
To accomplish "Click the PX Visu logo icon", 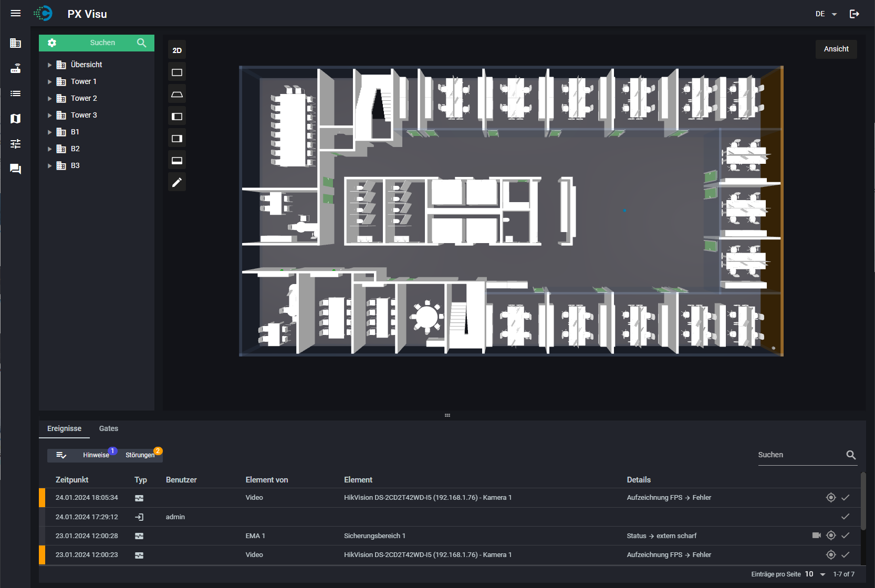I will [43, 14].
